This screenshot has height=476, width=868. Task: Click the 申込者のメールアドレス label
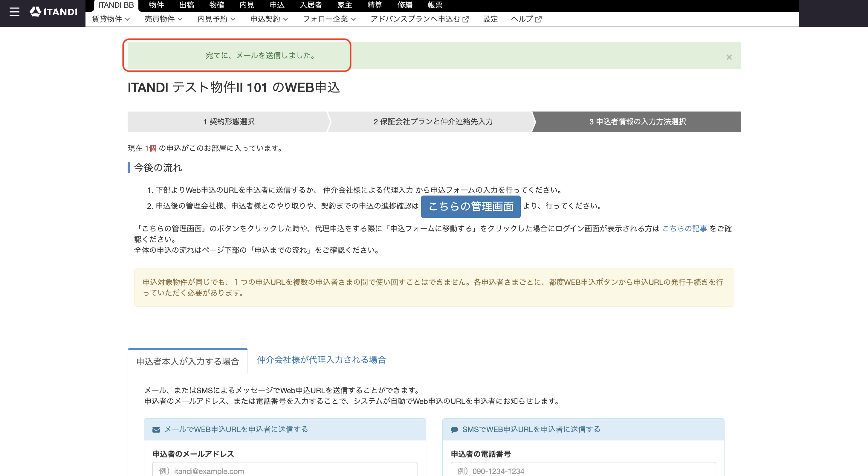(193, 454)
